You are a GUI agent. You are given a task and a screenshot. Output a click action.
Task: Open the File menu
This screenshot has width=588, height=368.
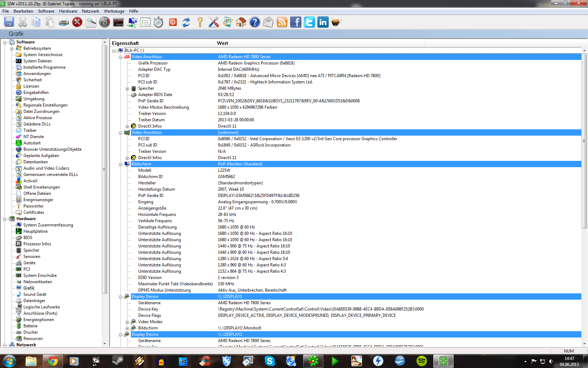[6, 11]
